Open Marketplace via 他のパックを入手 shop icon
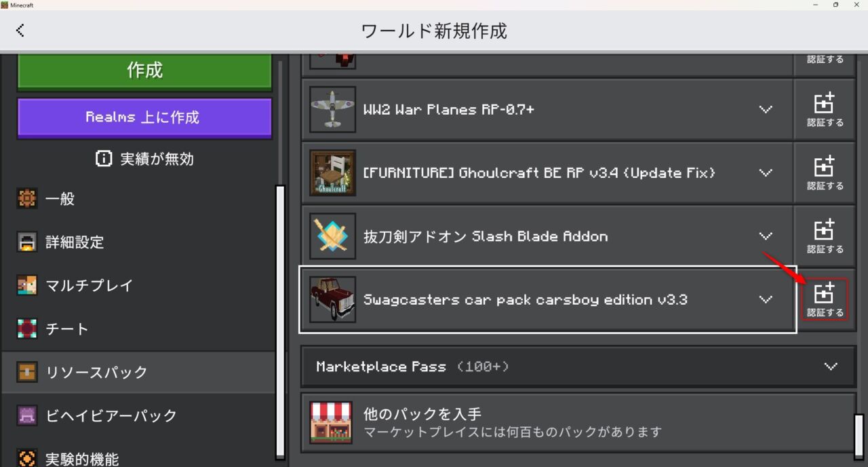Viewport: 868px width, 467px height. (x=332, y=422)
